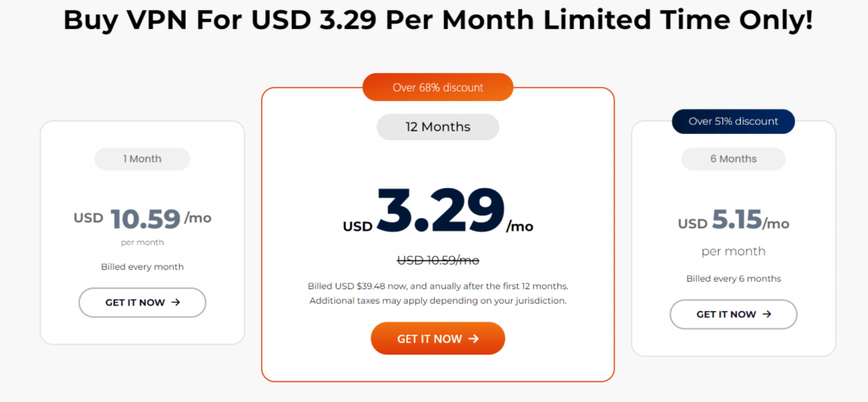The height and width of the screenshot is (402, 868).
Task: Click the arrow icon in the 6 Months button
Action: tap(767, 314)
